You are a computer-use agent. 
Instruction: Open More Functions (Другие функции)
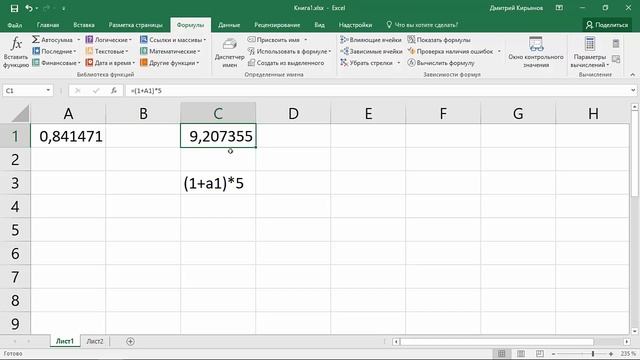click(x=169, y=63)
